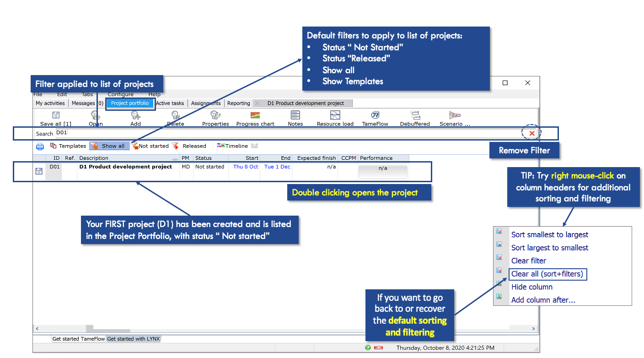The height and width of the screenshot is (358, 644).
Task: Toggle the Timeline view
Action: tap(232, 146)
